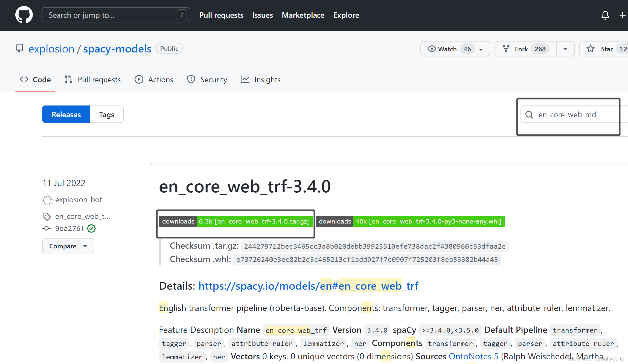Click the magnifier icon in the releases search box
This screenshot has height=364, width=628.
click(x=529, y=115)
